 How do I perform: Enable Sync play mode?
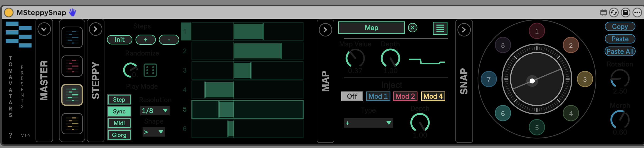tap(119, 111)
